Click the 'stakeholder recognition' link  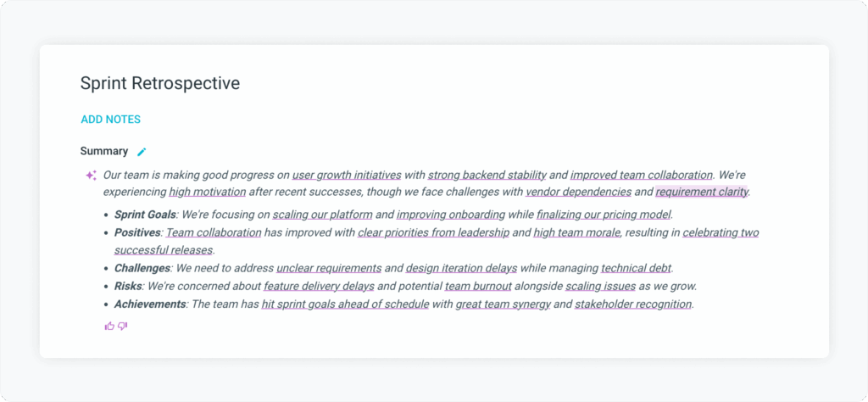point(633,304)
